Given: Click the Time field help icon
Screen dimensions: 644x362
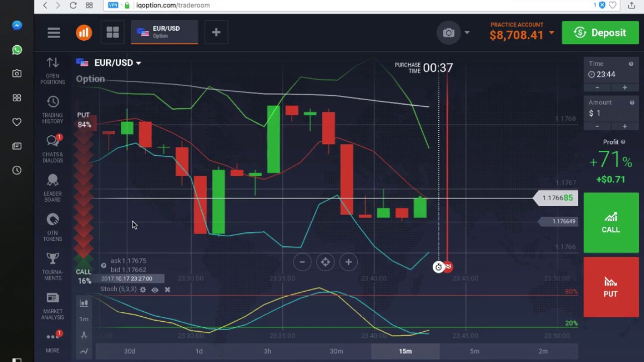Looking at the screenshot, I should [x=631, y=64].
